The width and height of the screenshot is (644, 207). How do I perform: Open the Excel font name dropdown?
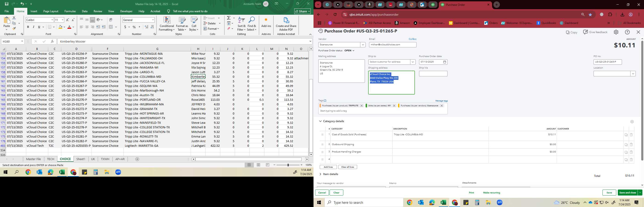(52, 20)
